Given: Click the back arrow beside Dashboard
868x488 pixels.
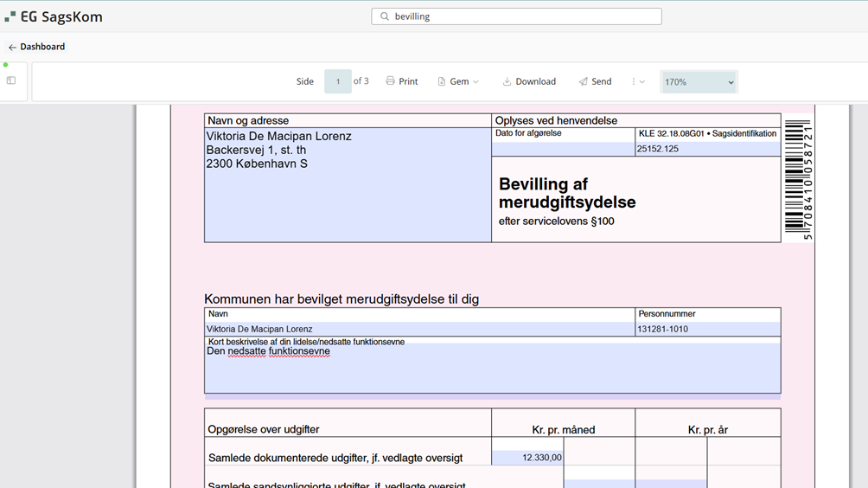Looking at the screenshot, I should pos(12,48).
